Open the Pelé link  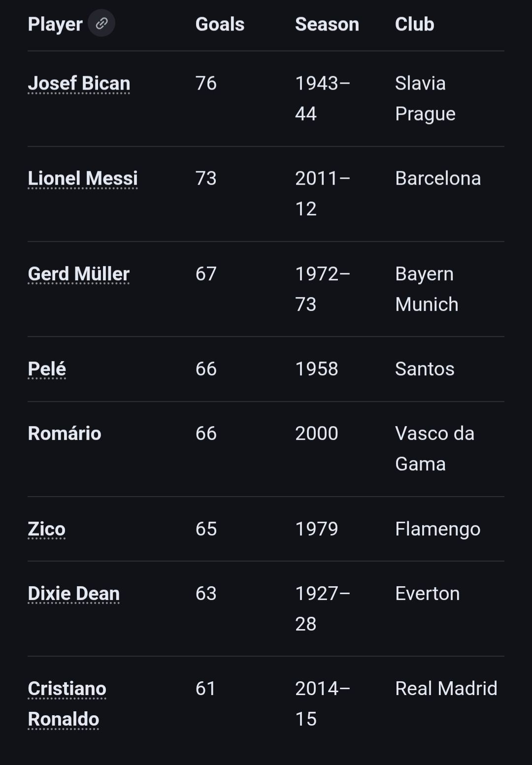pyautogui.click(x=47, y=369)
